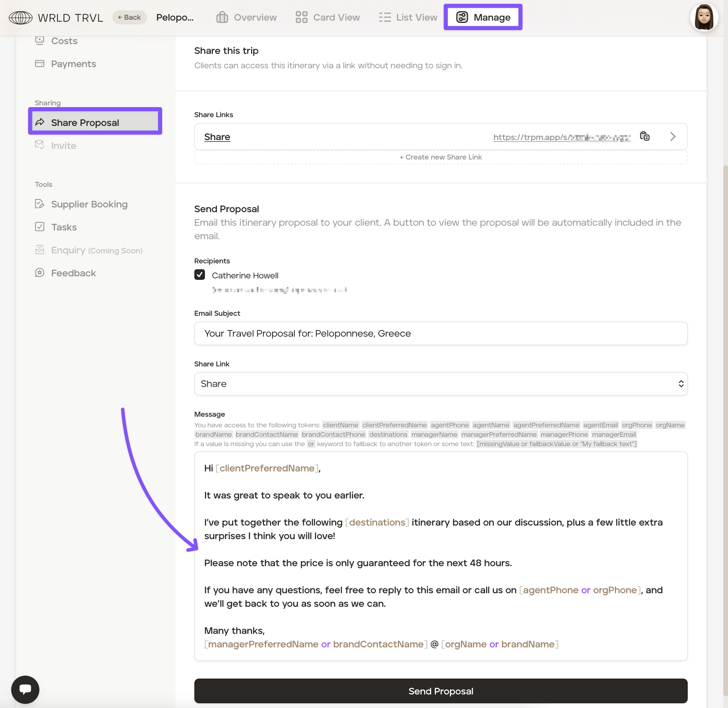Open the Feedback tool
This screenshot has width=728, height=708.
click(x=73, y=273)
